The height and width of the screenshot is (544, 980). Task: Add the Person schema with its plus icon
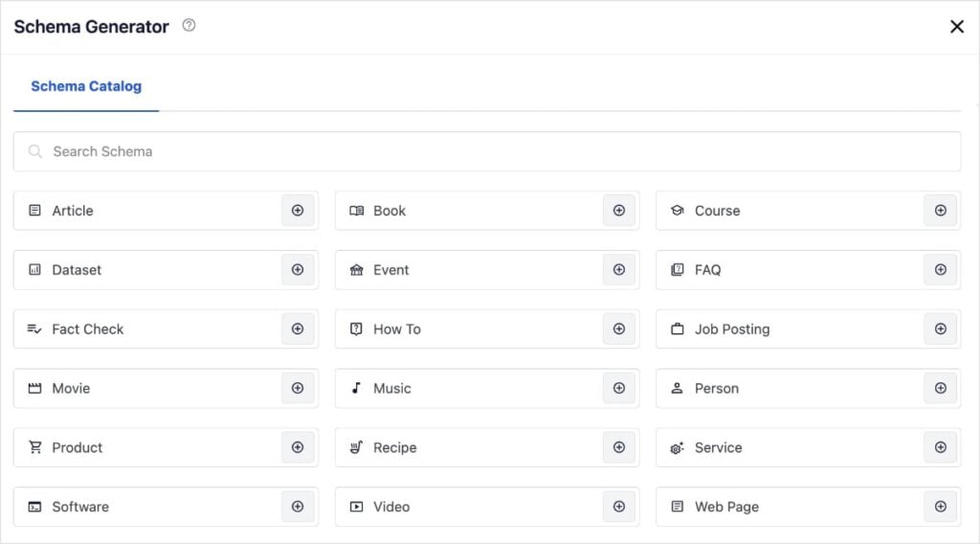pyautogui.click(x=940, y=388)
